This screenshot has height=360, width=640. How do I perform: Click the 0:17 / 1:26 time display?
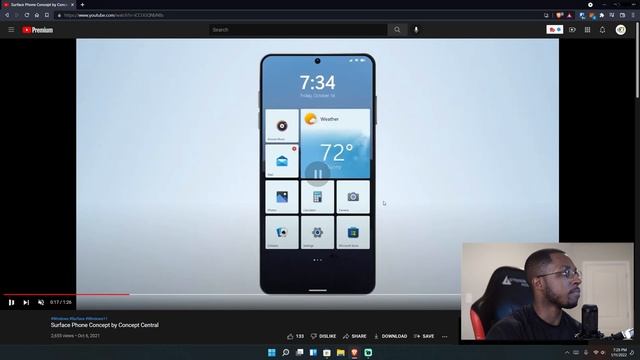tap(61, 302)
